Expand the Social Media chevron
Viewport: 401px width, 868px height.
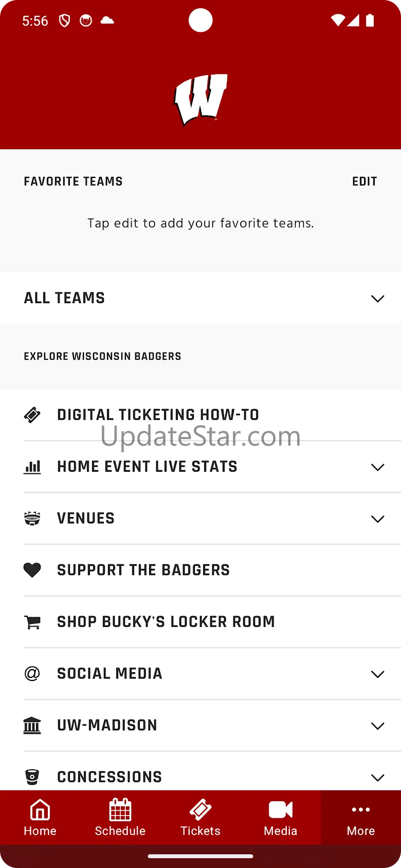pos(377,674)
